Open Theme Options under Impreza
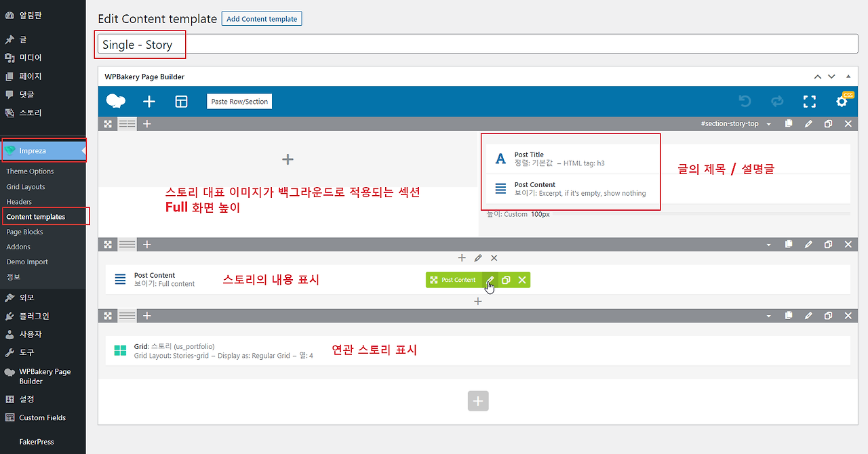 pyautogui.click(x=30, y=171)
